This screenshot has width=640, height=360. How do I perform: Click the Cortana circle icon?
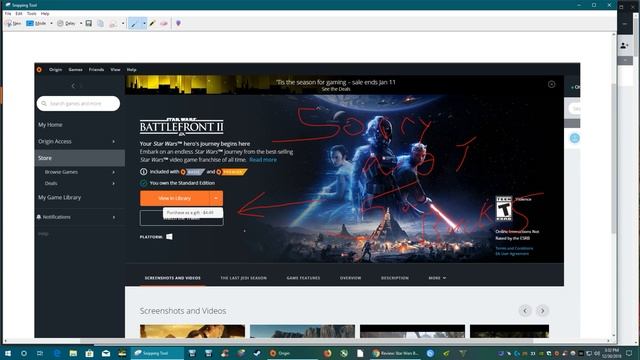pyautogui.click(x=24, y=353)
